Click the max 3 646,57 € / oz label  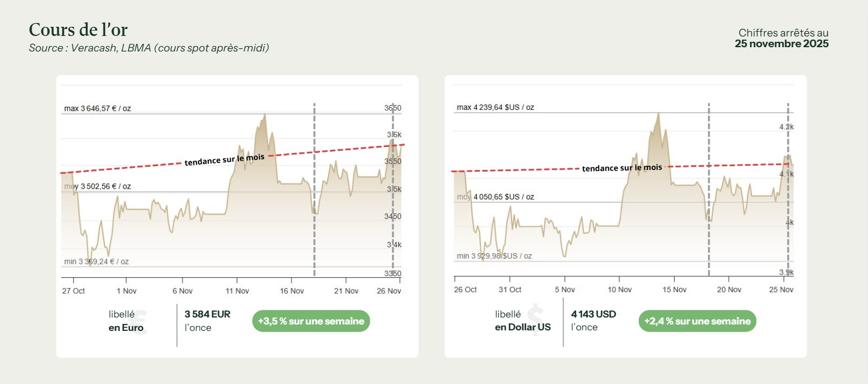point(97,108)
